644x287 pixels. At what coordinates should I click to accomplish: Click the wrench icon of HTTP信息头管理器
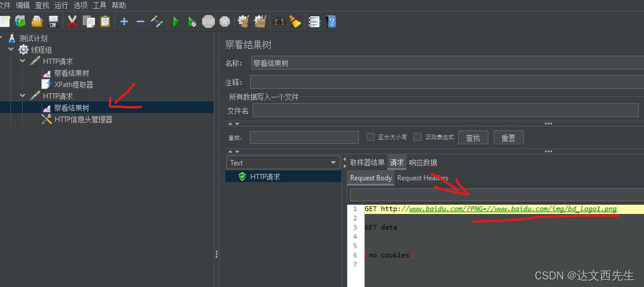(x=46, y=119)
